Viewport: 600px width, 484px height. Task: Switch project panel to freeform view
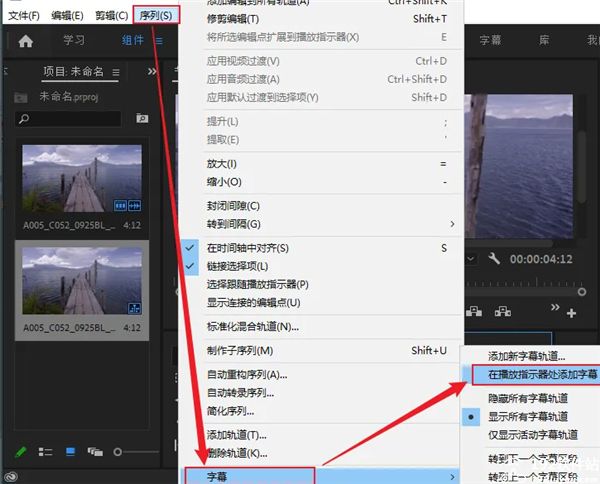[x=95, y=452]
